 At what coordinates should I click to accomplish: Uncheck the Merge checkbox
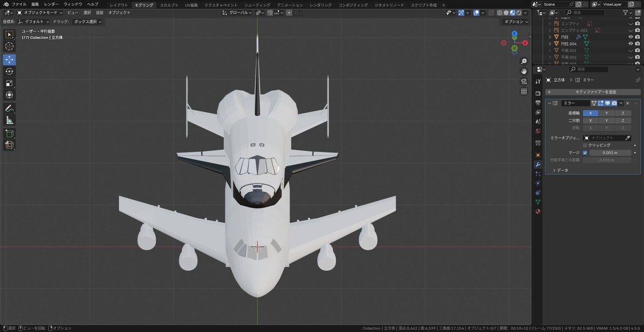pos(585,152)
